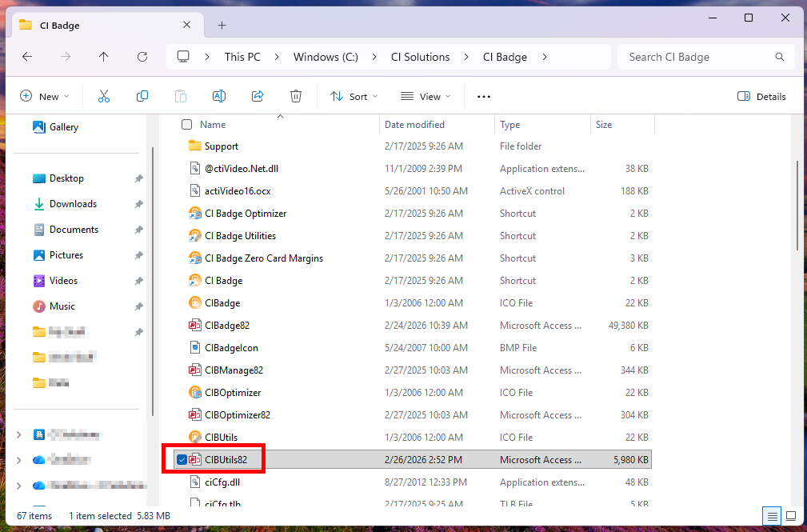Viewport: 807px width, 532px height.
Task: Add a new tab with plus button
Action: 222,25
